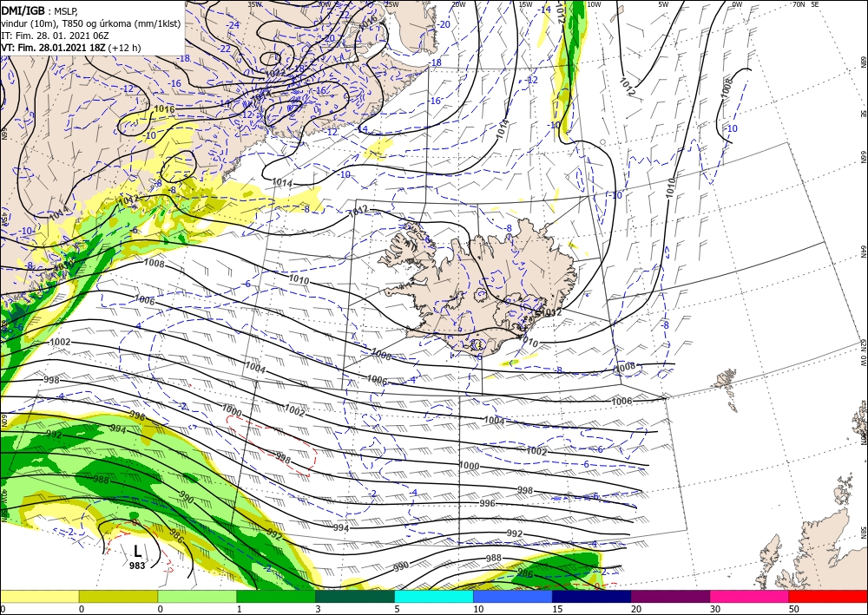
Task: Click the blue legend swatch starting at 10
Action: tap(513, 596)
